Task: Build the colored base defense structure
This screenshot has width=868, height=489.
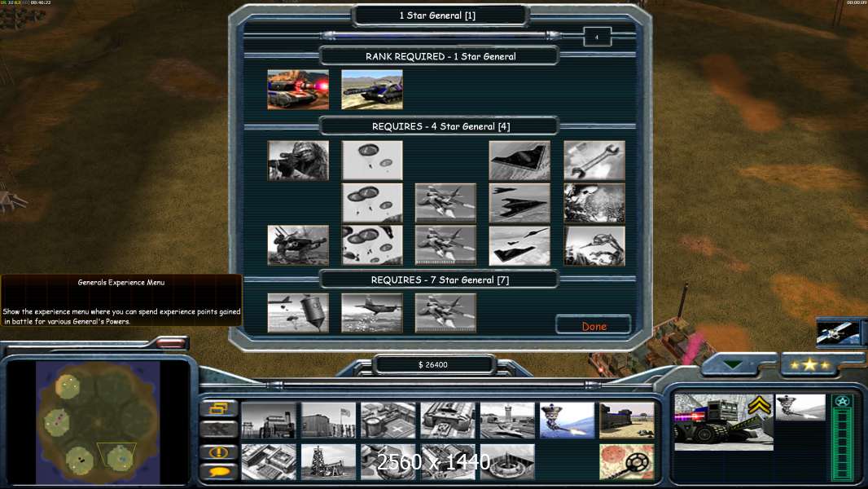Action: (627, 421)
